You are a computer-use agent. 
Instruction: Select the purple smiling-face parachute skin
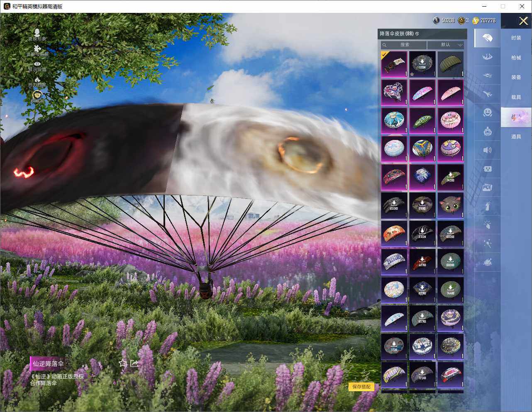point(450,149)
